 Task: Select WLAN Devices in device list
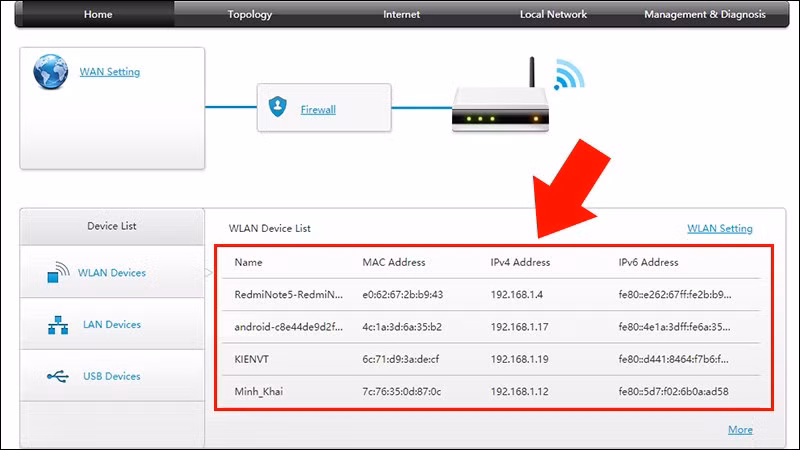pos(111,273)
